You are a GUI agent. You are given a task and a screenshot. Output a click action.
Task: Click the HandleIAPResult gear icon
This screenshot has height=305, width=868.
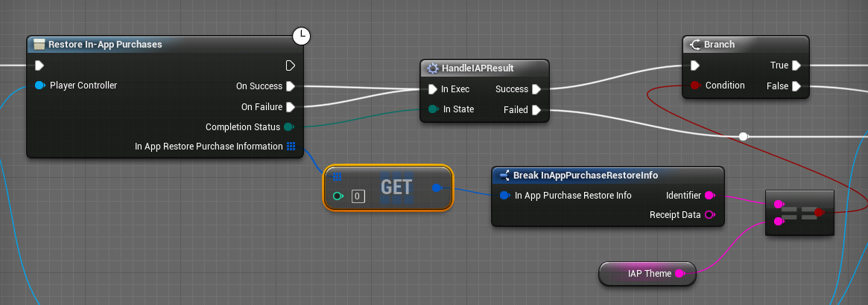pos(432,68)
